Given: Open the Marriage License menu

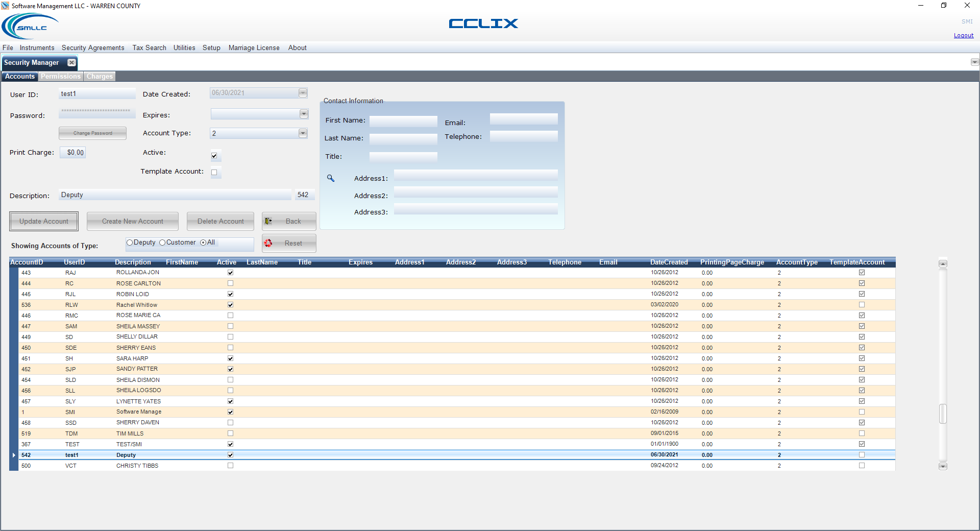Looking at the screenshot, I should (254, 47).
